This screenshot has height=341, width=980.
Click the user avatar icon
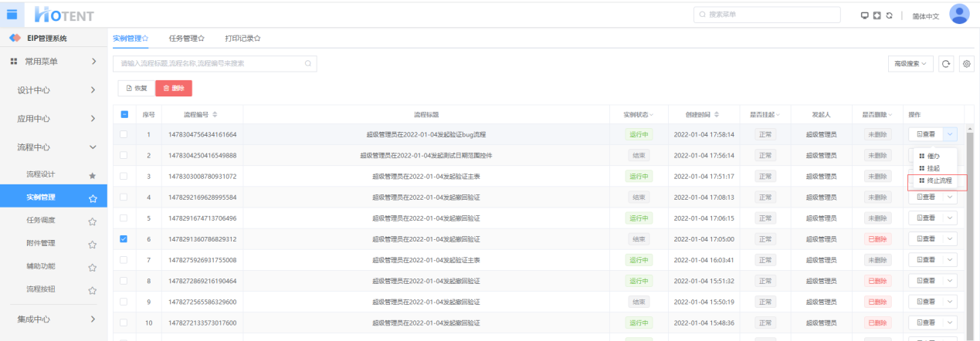coord(959,14)
